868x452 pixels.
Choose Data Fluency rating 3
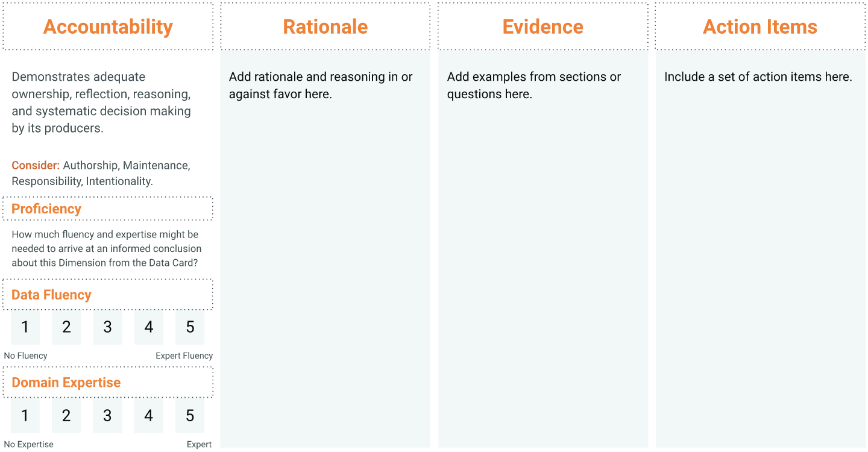(x=107, y=327)
